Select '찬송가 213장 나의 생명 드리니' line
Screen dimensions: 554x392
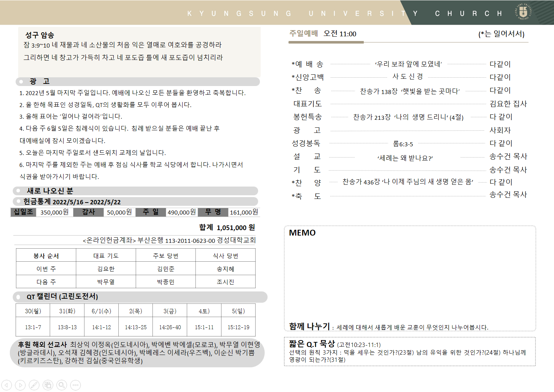point(408,117)
